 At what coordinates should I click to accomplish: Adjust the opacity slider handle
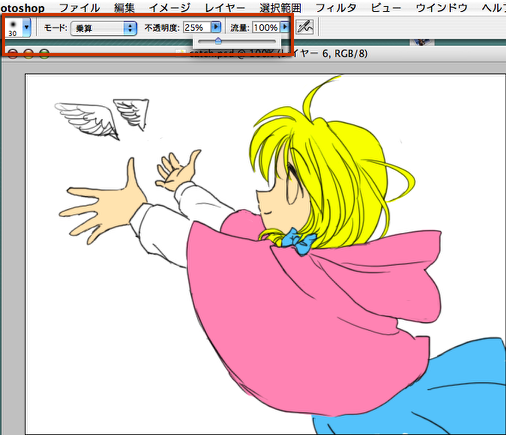(x=218, y=41)
